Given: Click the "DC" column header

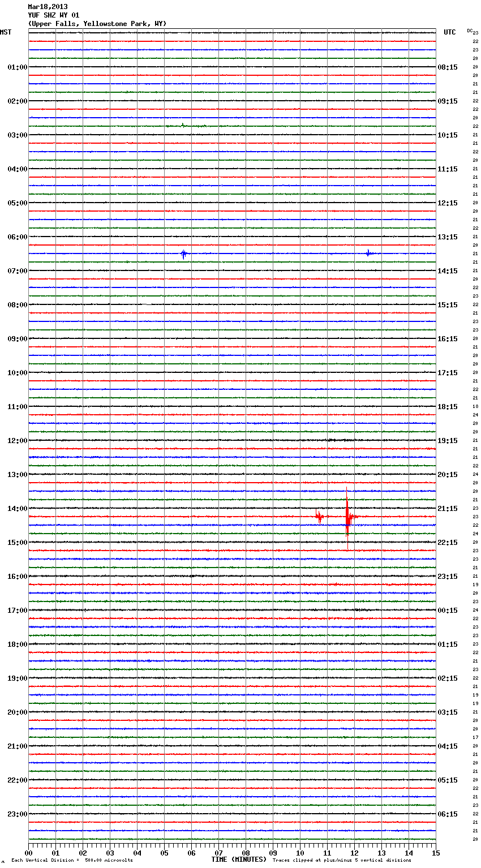Looking at the screenshot, I should click(470, 31).
